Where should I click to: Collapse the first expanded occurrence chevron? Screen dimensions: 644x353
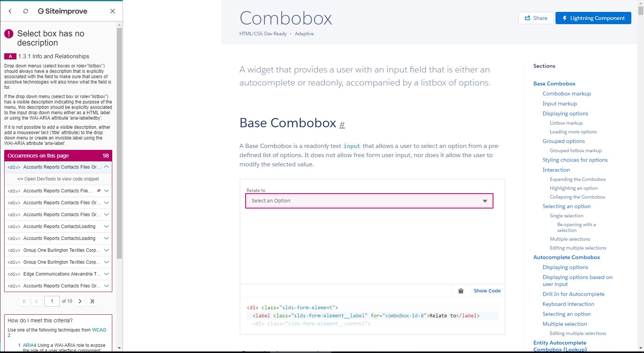tap(107, 167)
